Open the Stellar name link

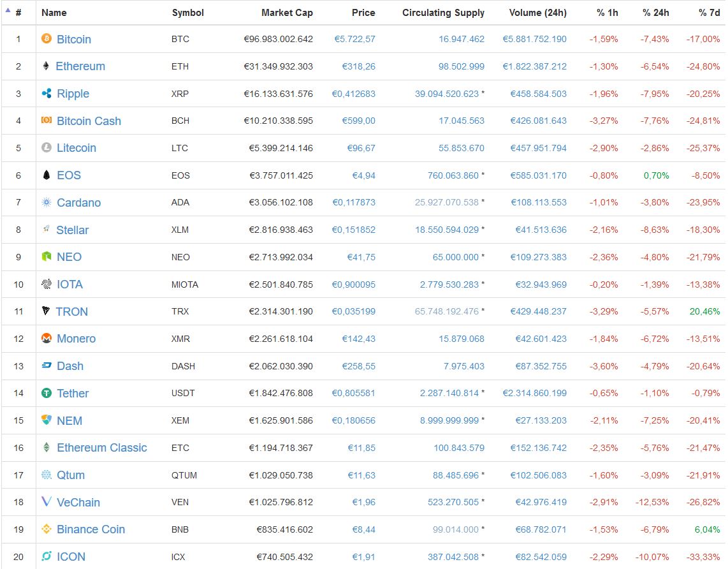73,230
